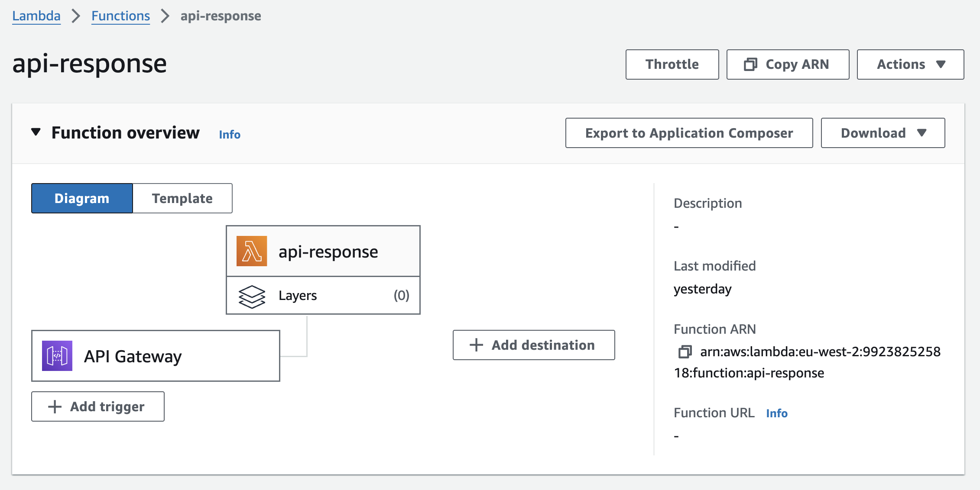Image resolution: width=980 pixels, height=490 pixels.
Task: Click the Function ARN value text
Action: pos(808,362)
